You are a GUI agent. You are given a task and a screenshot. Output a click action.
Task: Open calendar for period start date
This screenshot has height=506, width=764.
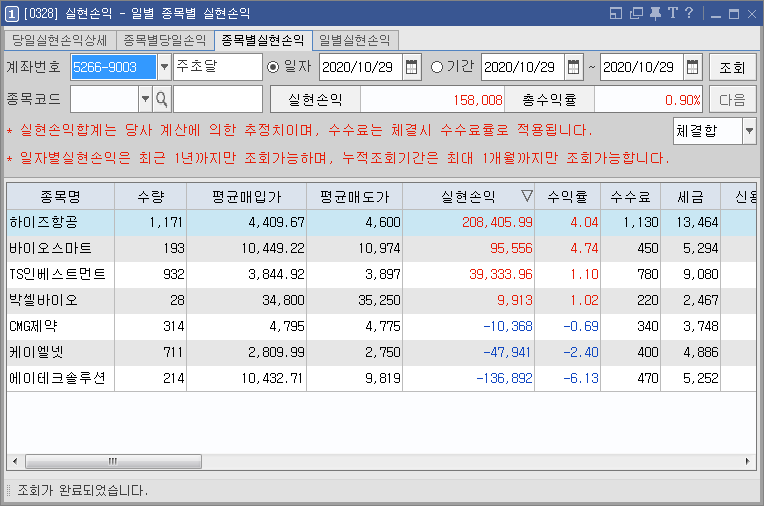tap(573, 67)
